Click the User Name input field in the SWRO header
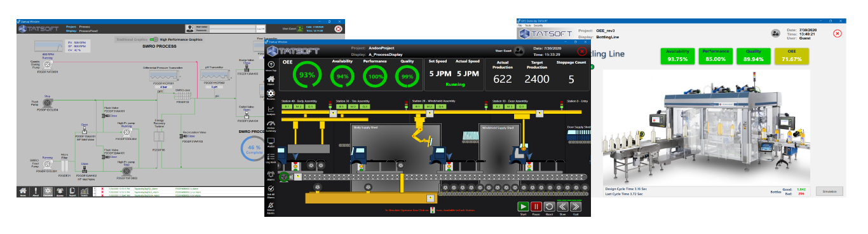 coord(233,27)
